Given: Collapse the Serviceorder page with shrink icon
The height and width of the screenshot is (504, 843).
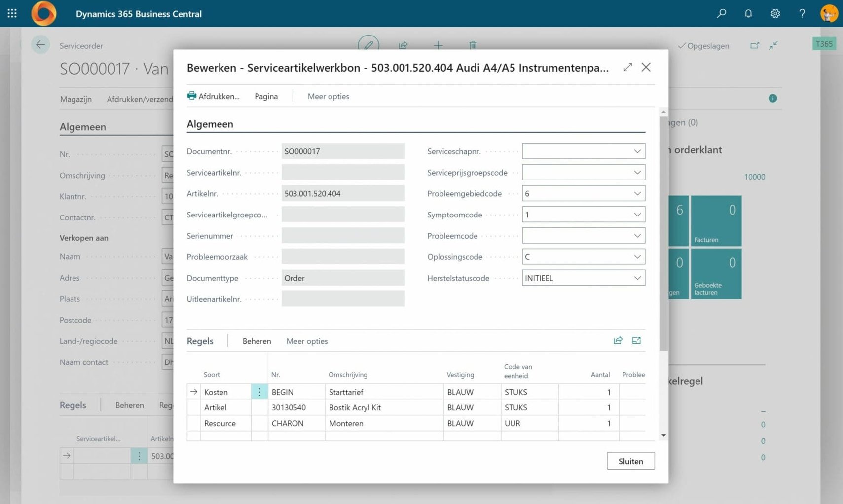Looking at the screenshot, I should point(773,45).
